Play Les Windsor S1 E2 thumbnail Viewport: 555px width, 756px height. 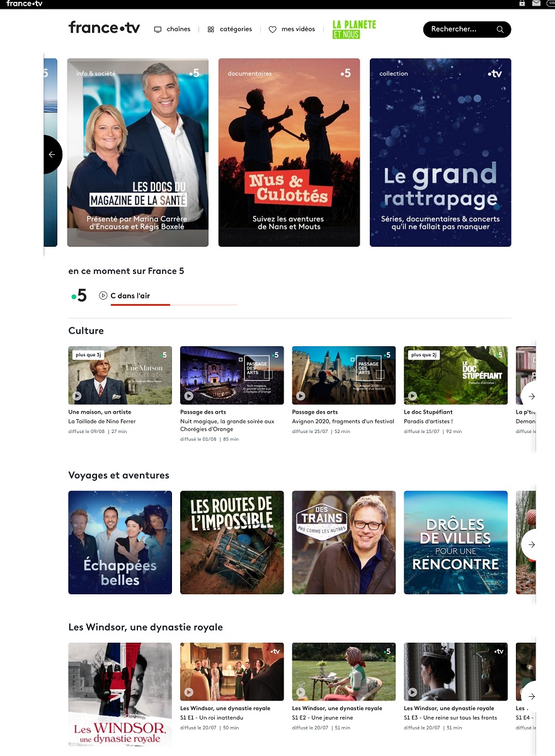(x=344, y=672)
